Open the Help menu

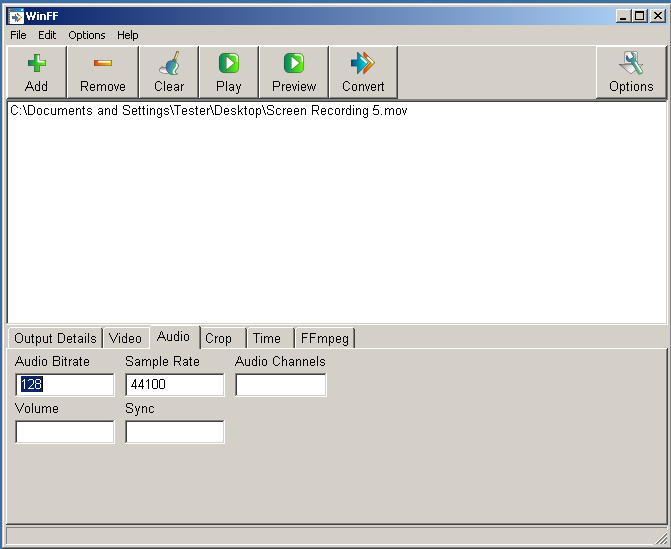(128, 35)
